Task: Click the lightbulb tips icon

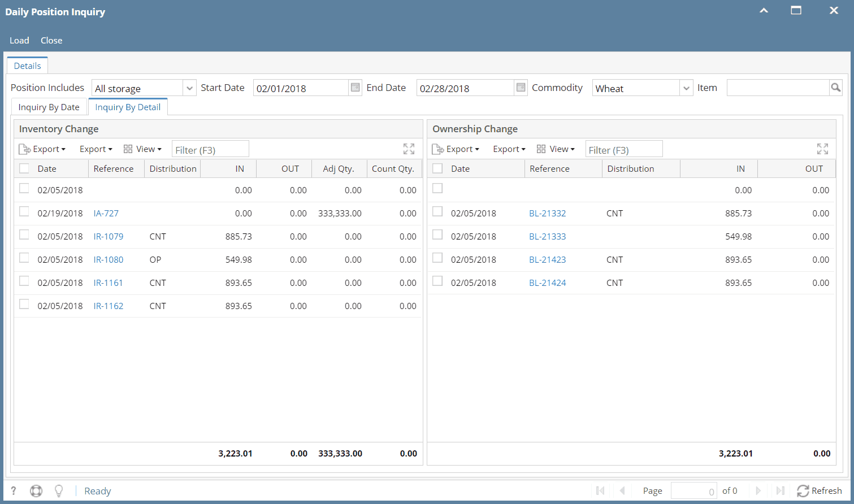Action: (58, 491)
